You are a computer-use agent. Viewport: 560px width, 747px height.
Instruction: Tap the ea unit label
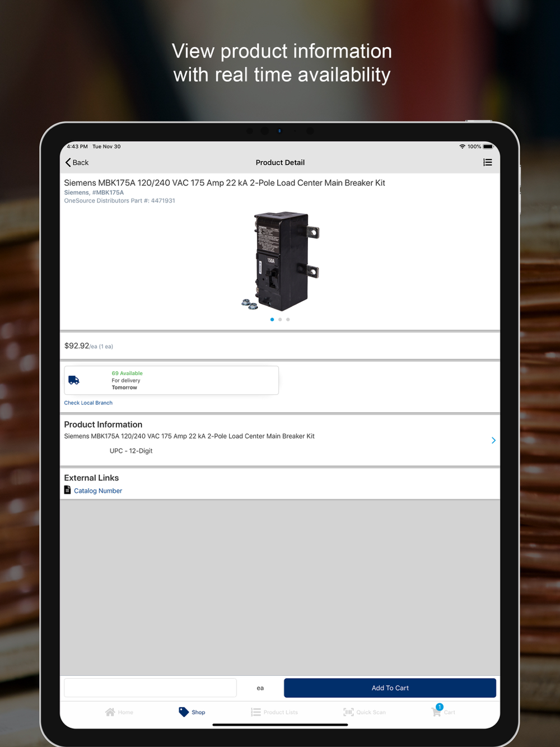[260, 688]
